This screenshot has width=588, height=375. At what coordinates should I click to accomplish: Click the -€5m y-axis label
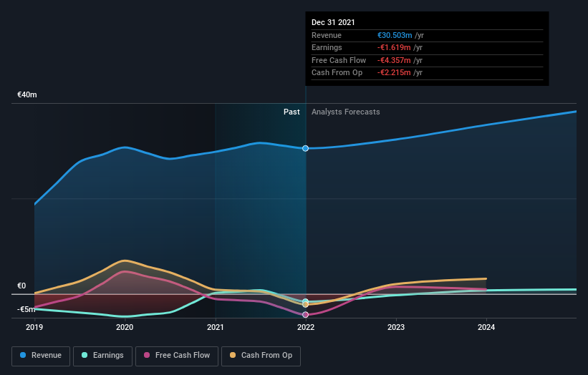[26, 309]
